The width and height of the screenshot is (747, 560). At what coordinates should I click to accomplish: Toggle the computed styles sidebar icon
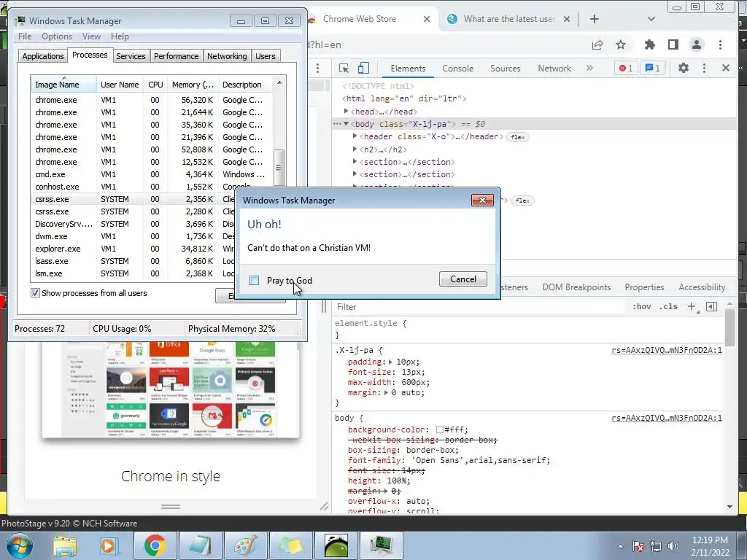(x=712, y=307)
